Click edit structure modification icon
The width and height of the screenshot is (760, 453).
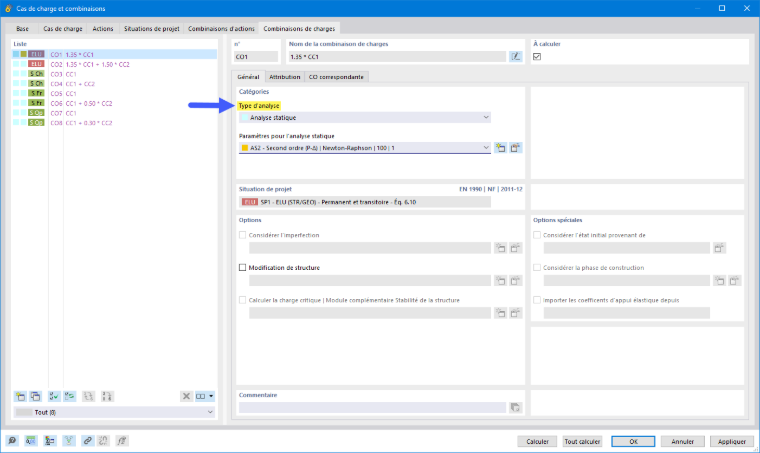(x=515, y=281)
